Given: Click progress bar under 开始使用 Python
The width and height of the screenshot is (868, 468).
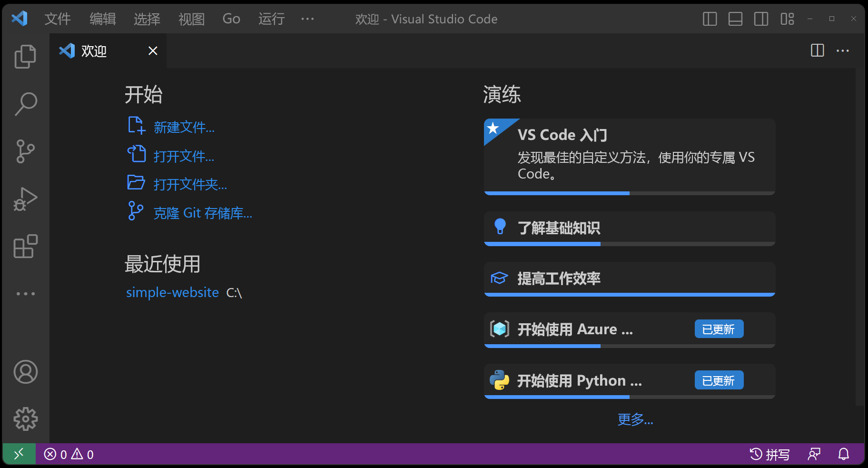Looking at the screenshot, I should [x=630, y=397].
